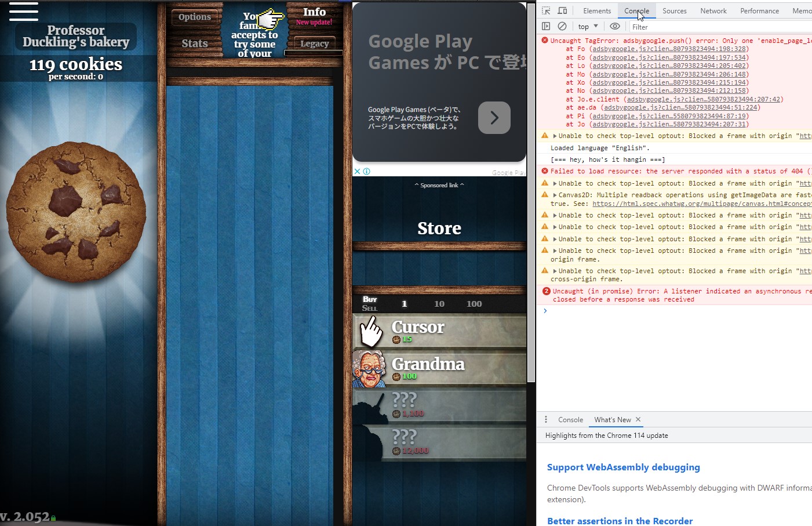The width and height of the screenshot is (812, 526).
Task: Select the inspect element picker tool
Action: tap(546, 11)
